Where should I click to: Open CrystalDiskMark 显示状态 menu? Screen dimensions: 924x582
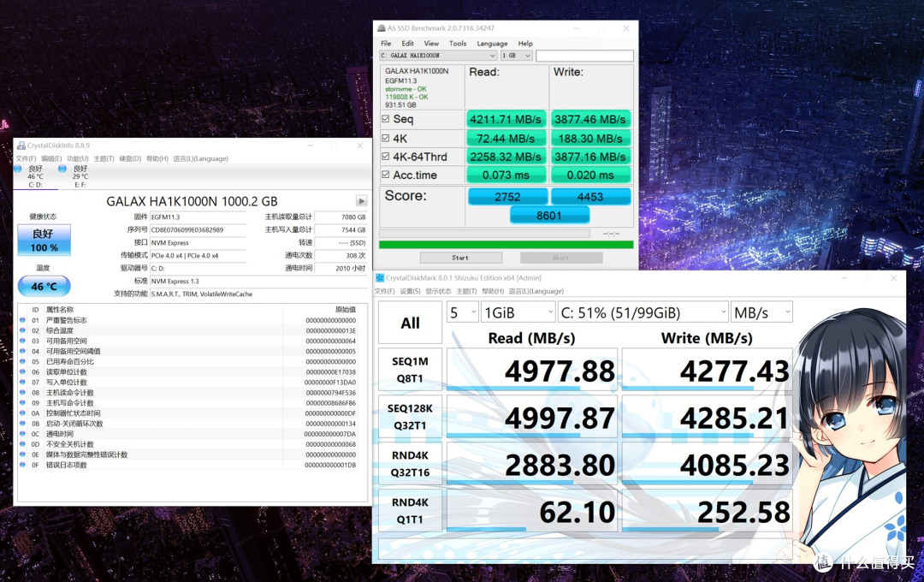(438, 291)
